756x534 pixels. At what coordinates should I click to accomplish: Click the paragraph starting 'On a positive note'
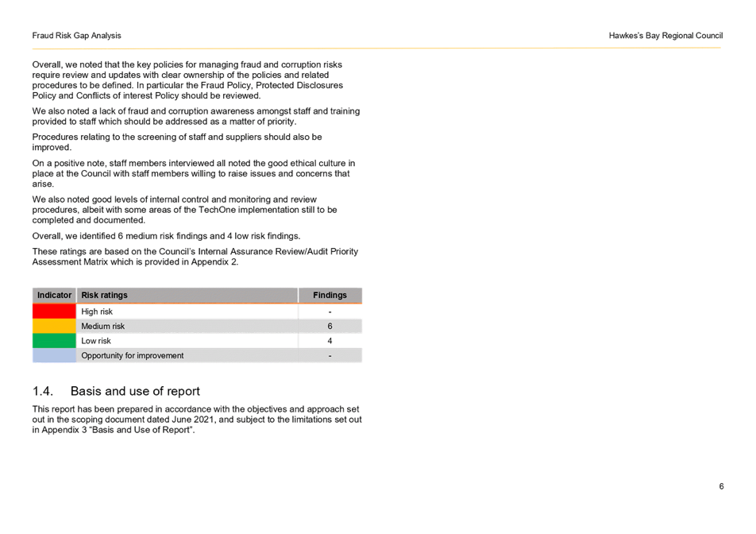(x=194, y=174)
